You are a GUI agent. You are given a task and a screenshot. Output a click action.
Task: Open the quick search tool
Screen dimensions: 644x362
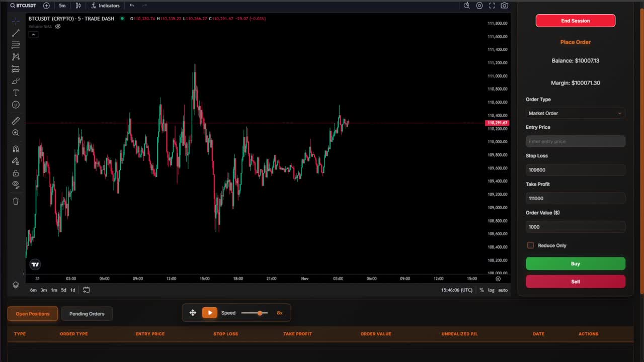(466, 6)
